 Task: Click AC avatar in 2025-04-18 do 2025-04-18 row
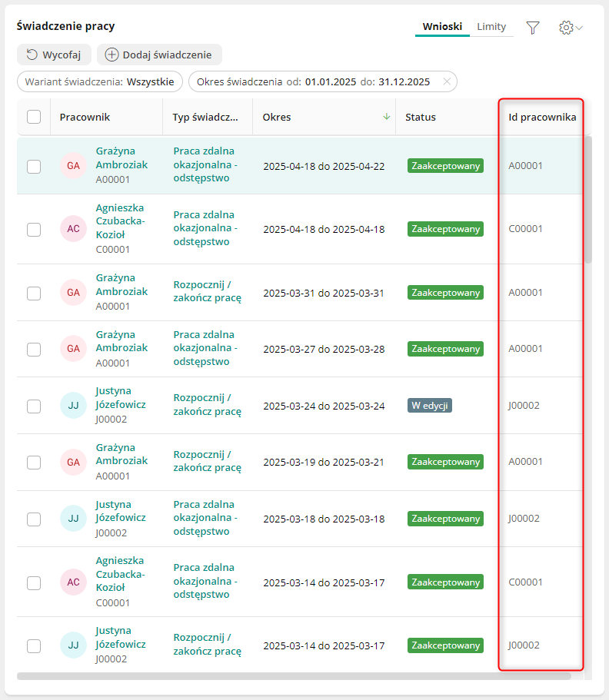tap(73, 228)
